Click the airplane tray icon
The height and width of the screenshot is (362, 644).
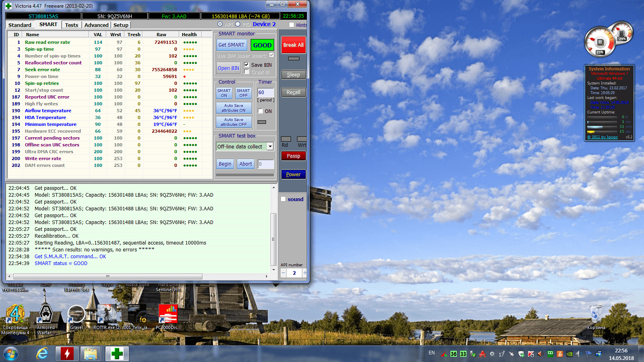click(x=511, y=354)
